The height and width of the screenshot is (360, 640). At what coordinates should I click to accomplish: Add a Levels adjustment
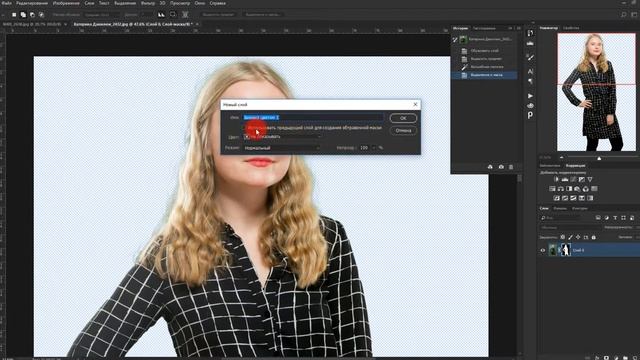(565, 179)
